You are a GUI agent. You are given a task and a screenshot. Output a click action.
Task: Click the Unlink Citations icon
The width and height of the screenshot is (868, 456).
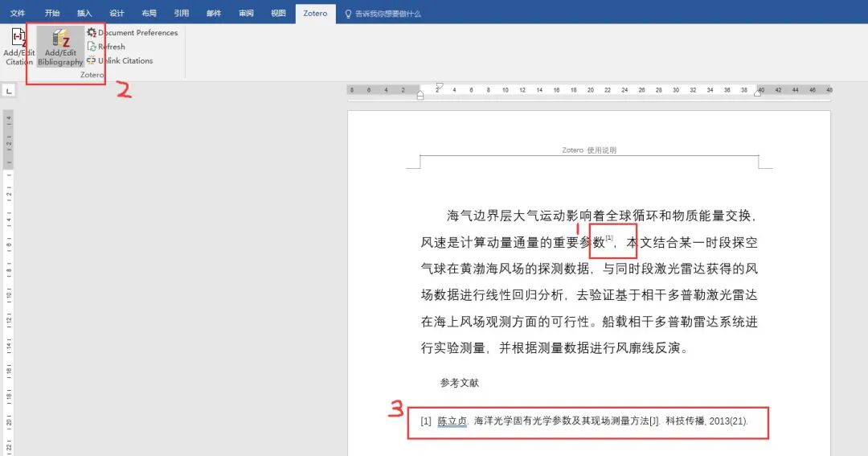(x=92, y=60)
